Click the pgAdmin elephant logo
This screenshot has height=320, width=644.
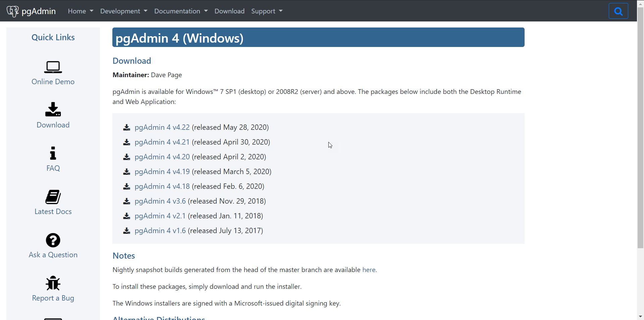coord(13,10)
